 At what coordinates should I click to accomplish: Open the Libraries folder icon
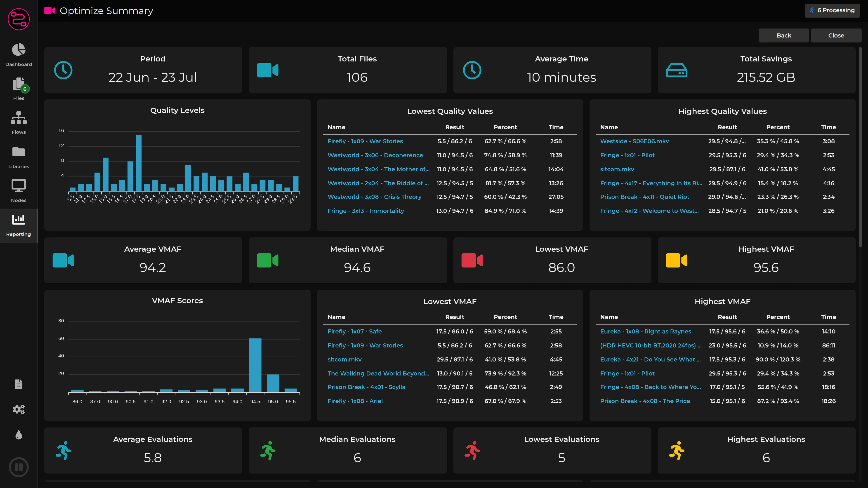[19, 152]
